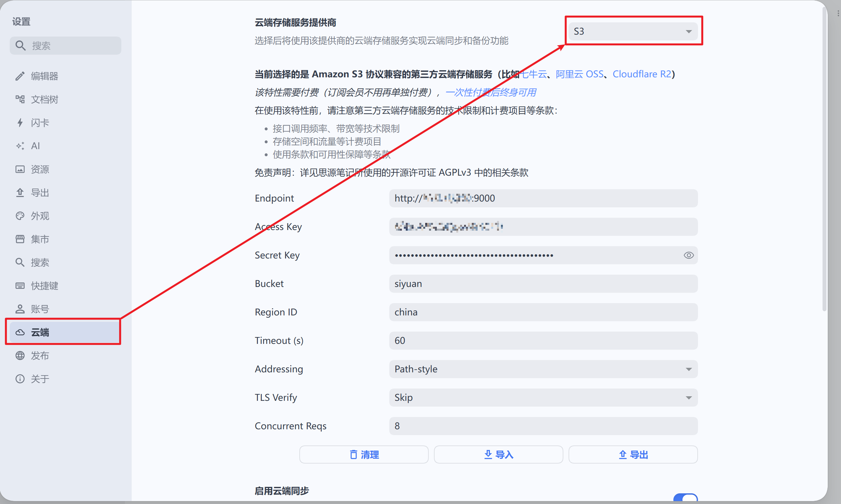Toggle the 启用云端同步 switch
This screenshot has width=841, height=504.
coord(685,498)
